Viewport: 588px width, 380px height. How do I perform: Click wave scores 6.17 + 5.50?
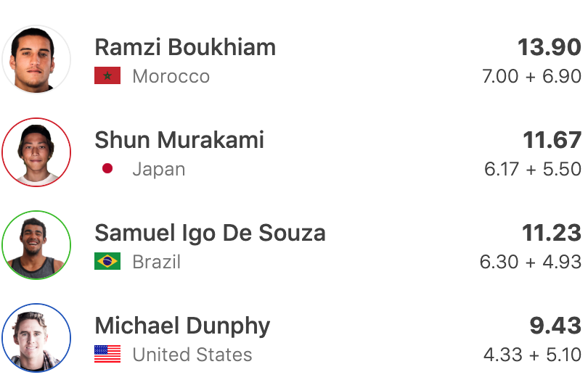pos(533,169)
